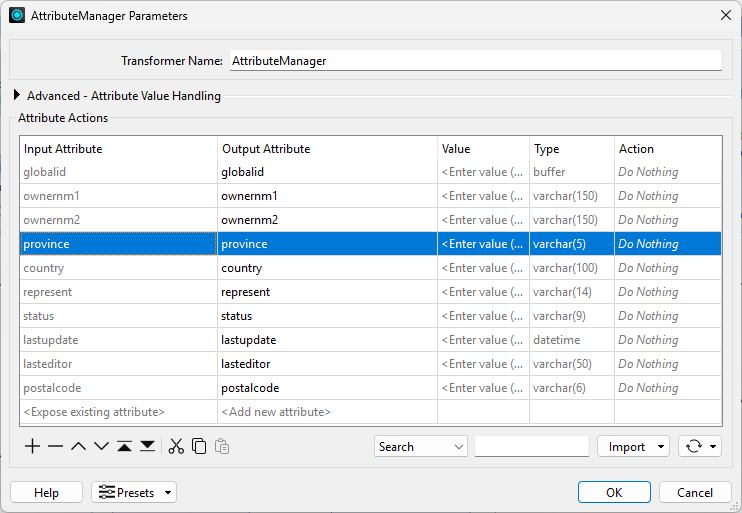742x513 pixels.
Task: Click the search text box beside Search
Action: click(531, 447)
